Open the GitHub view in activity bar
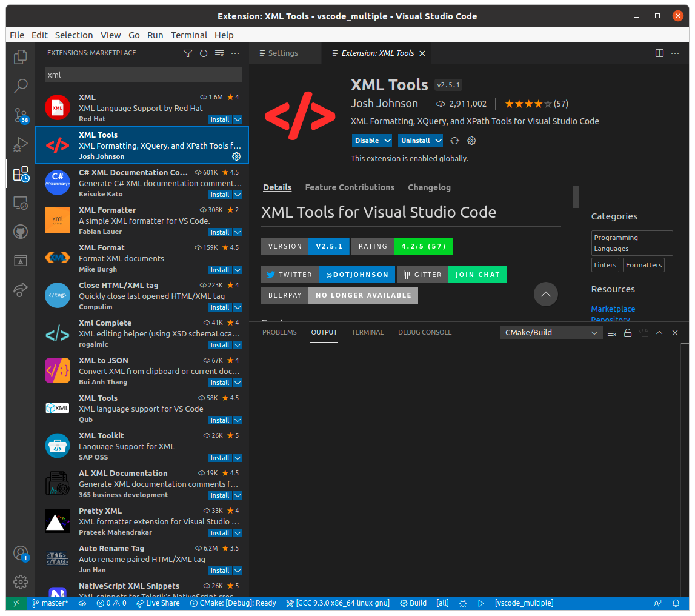The image size is (695, 616). click(21, 232)
